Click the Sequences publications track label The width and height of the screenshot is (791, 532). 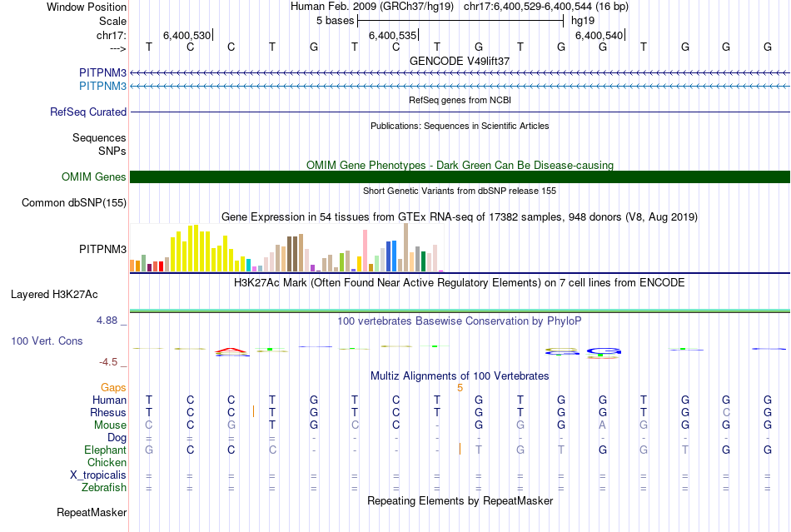(x=99, y=137)
